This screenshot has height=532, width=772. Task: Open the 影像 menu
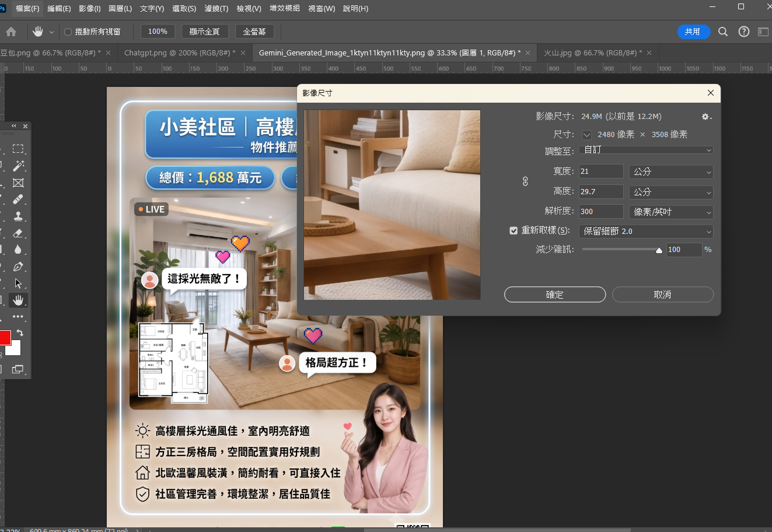(89, 8)
